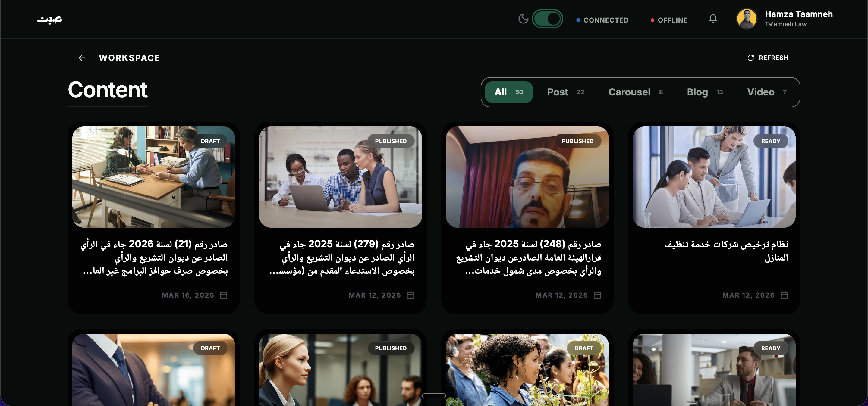Click the Hamza Taamneh user name
The width and height of the screenshot is (868, 406).
click(x=799, y=14)
